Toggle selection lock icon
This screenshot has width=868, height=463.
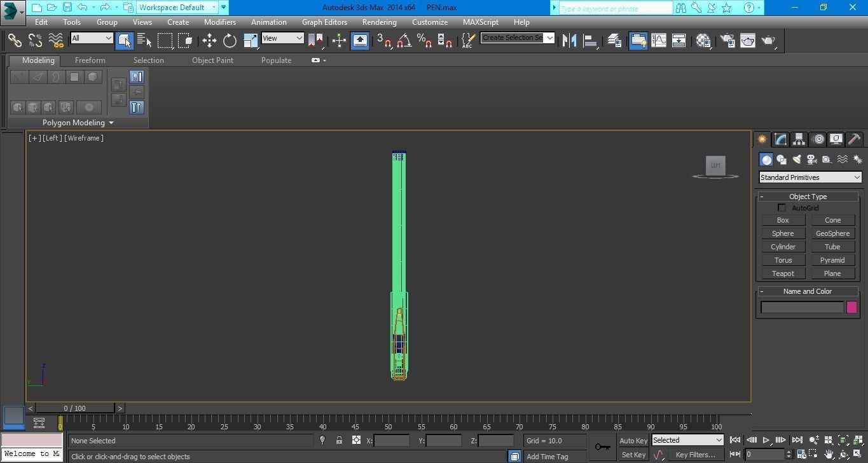tap(339, 440)
